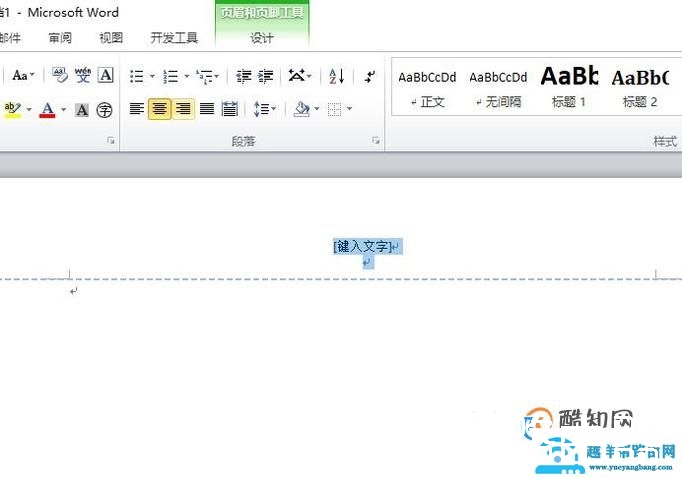
Task: Toggle Align Right button
Action: click(x=183, y=109)
